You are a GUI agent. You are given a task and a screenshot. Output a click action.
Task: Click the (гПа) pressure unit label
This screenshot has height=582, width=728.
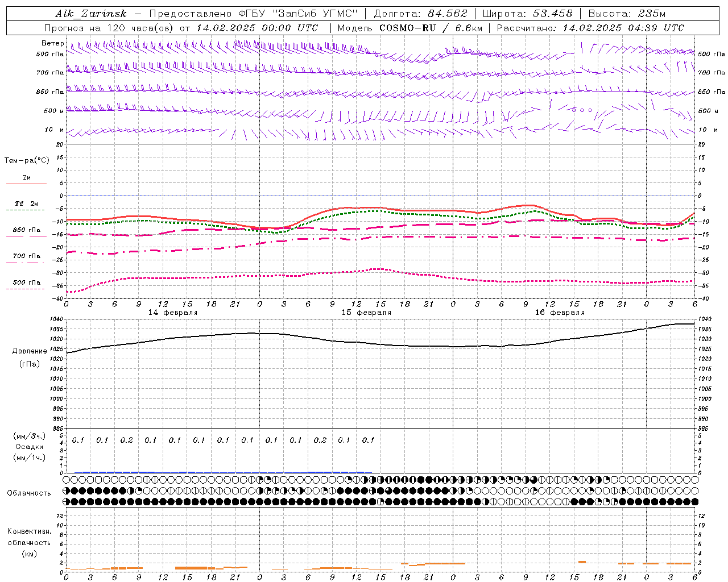coord(30,364)
